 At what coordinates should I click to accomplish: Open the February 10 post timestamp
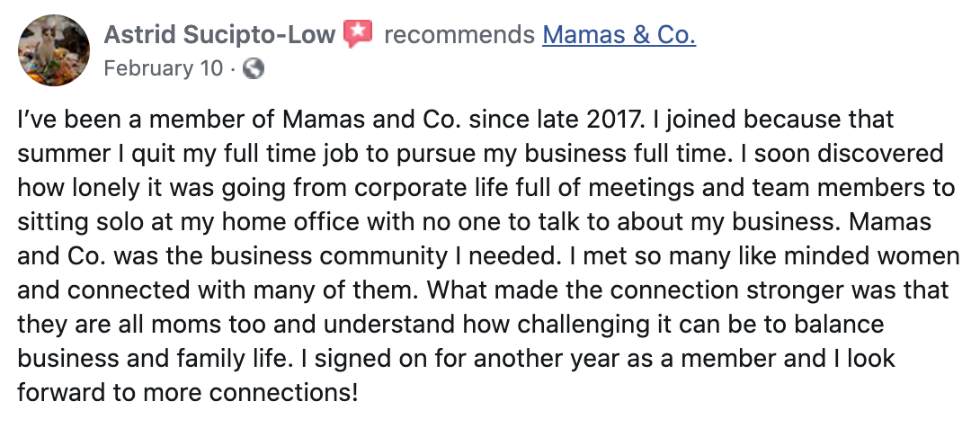click(164, 68)
